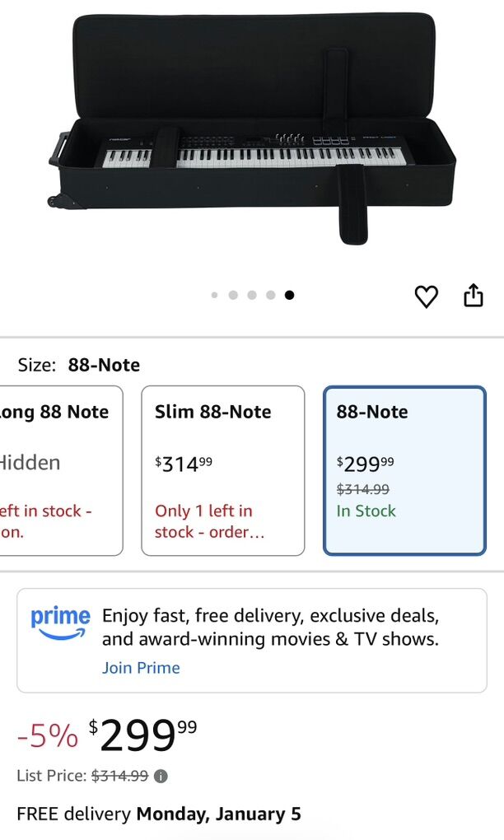Jump to first image via carousel dot
Image resolution: width=504 pixels, height=840 pixels.
pos(215,295)
